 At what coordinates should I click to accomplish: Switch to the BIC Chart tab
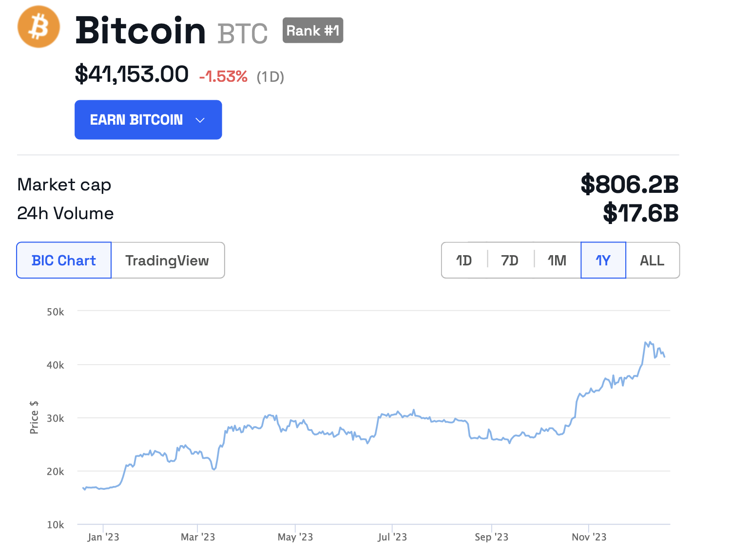click(64, 261)
